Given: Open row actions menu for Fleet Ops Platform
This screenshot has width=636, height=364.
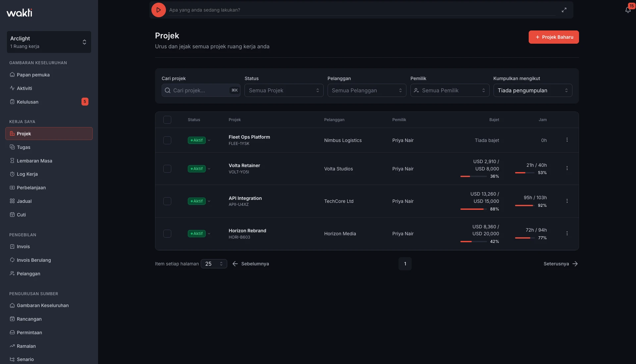Looking at the screenshot, I should pos(567,140).
